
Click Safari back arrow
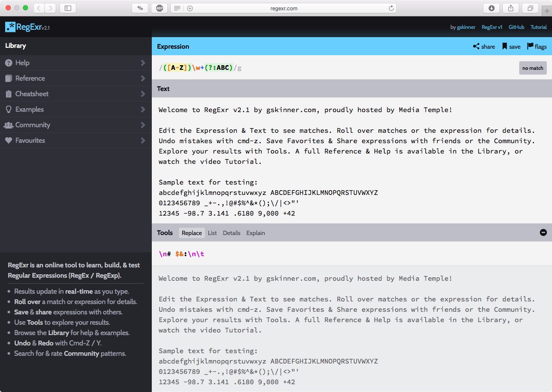(39, 8)
